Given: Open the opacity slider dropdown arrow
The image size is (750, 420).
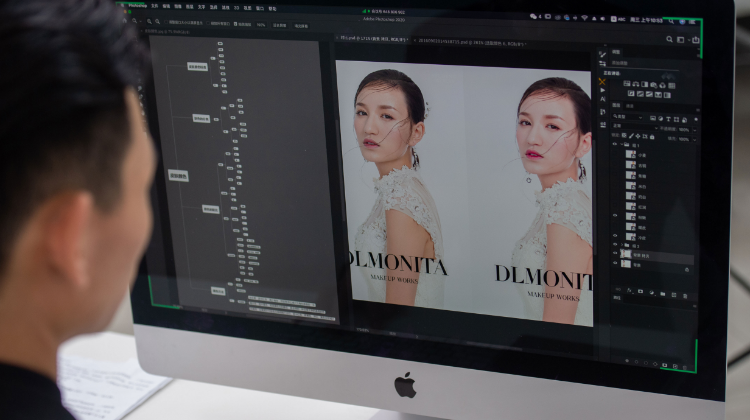Looking at the screenshot, I should click(x=695, y=130).
